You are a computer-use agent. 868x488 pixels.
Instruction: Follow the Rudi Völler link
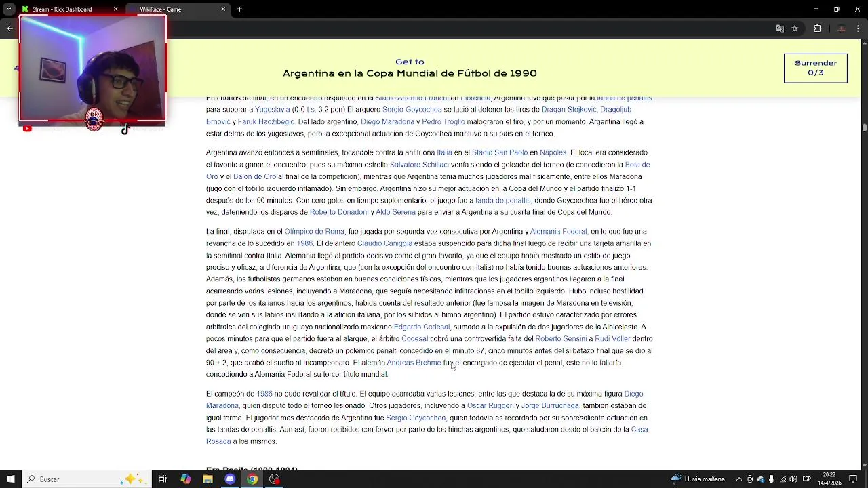[612, 339]
